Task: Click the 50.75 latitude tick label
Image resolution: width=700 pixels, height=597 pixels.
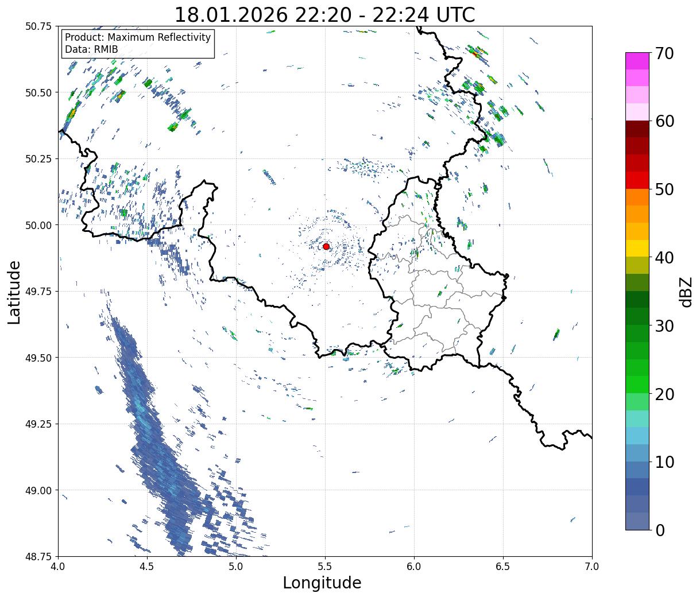Action: point(38,26)
